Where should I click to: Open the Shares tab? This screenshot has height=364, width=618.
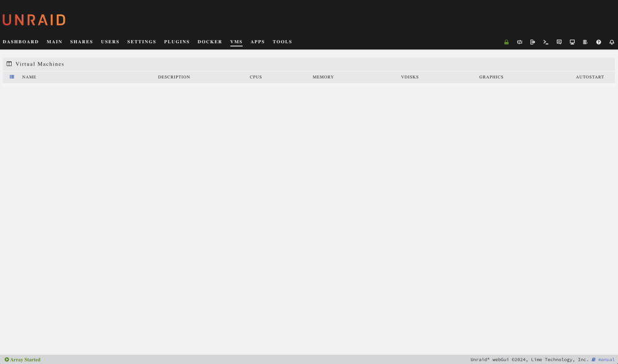coord(82,42)
